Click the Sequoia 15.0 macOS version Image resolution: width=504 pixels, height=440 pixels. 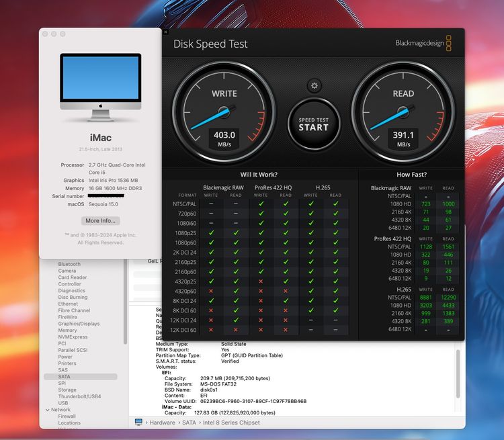pos(103,204)
